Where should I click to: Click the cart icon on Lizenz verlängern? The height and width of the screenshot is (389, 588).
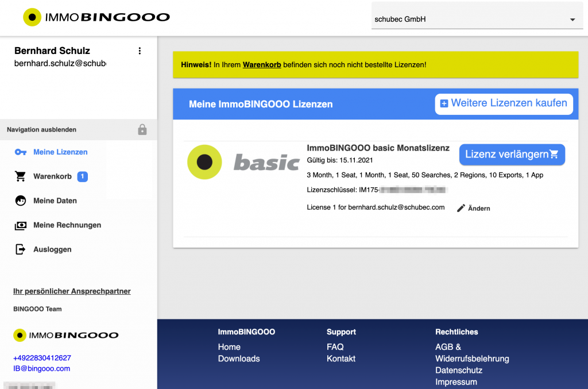(554, 154)
